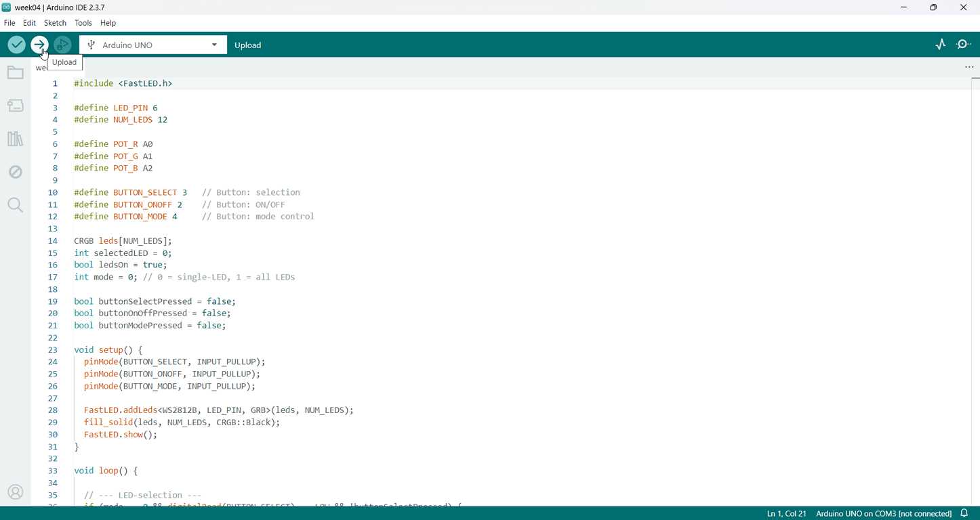Start debugging with the Debug icon
The image size is (980, 520).
(x=62, y=45)
